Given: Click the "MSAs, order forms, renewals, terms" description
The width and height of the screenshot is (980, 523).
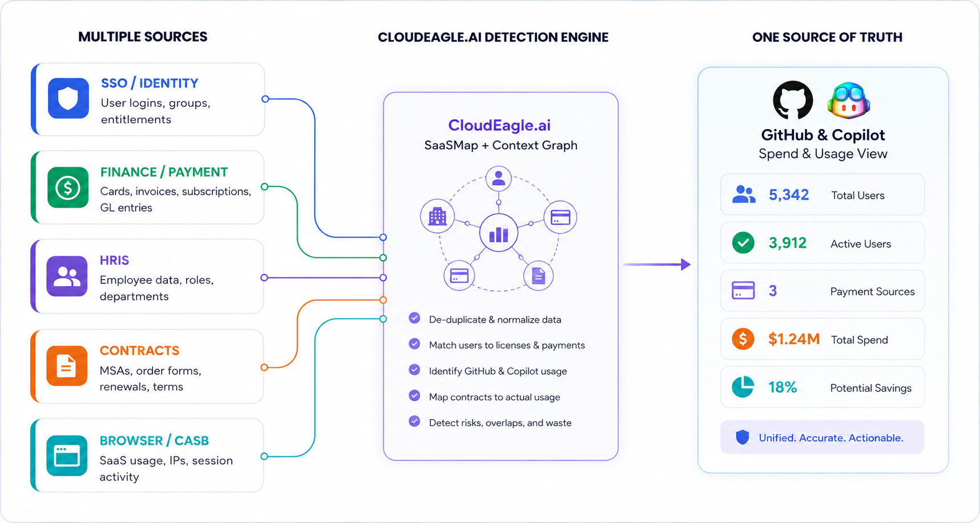Looking at the screenshot, I should (151, 379).
